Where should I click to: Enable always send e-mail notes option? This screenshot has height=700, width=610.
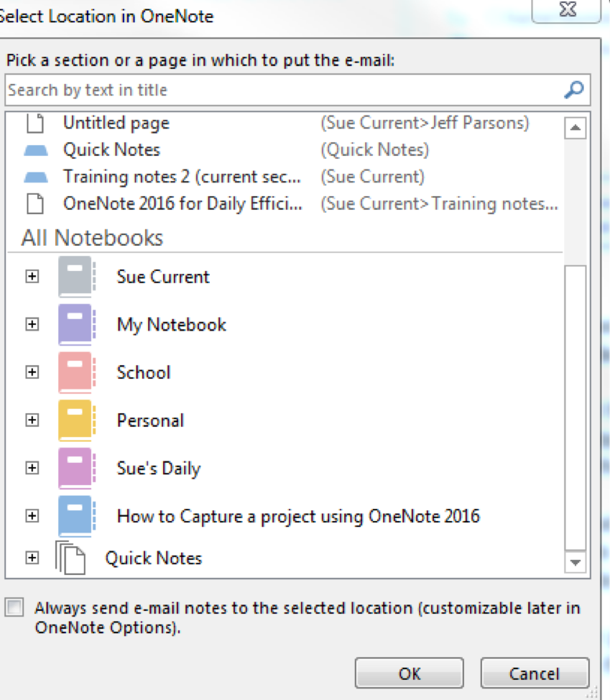pyautogui.click(x=14, y=607)
